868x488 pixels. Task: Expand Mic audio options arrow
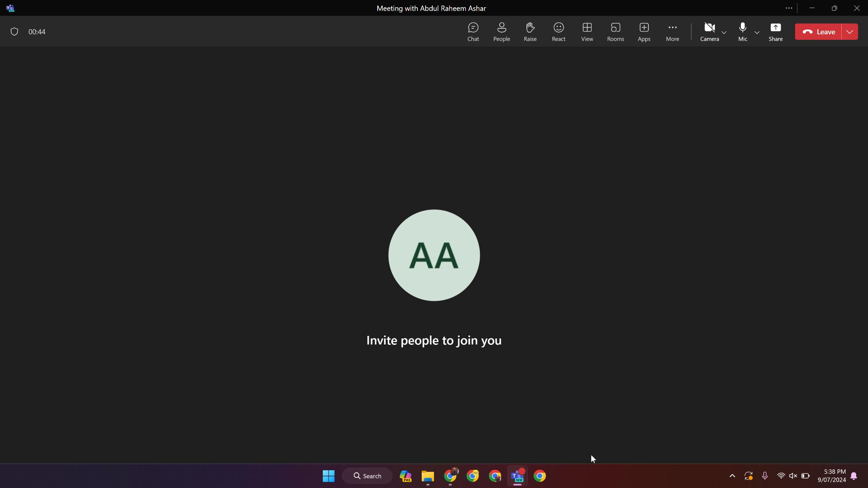[x=757, y=32]
